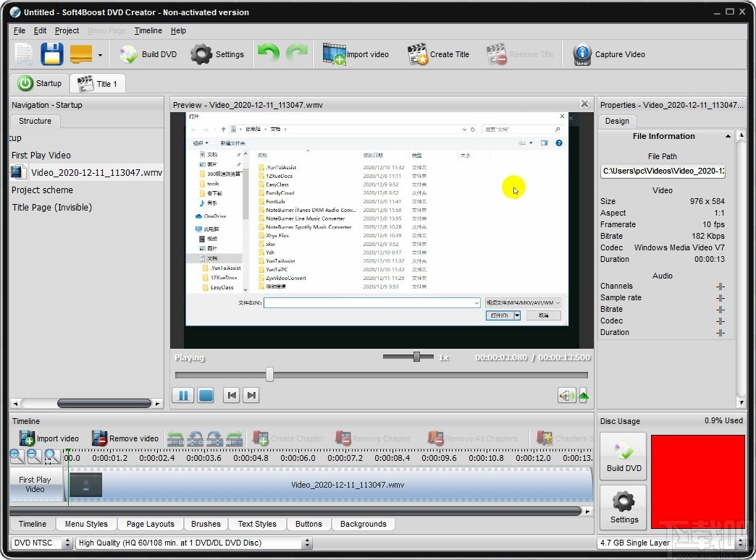Click the Undo arrow icon
This screenshot has width=756, height=560.
[x=267, y=54]
